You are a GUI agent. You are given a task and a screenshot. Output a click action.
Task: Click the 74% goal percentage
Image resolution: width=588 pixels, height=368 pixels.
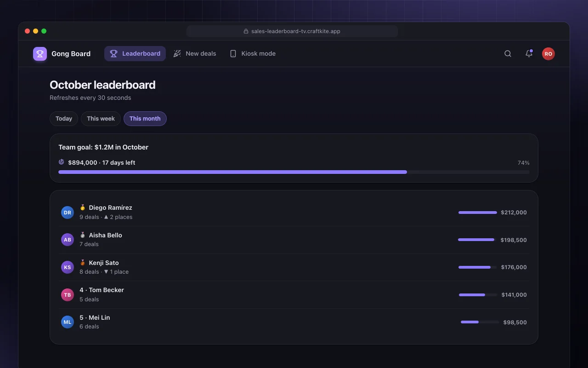[x=524, y=163]
